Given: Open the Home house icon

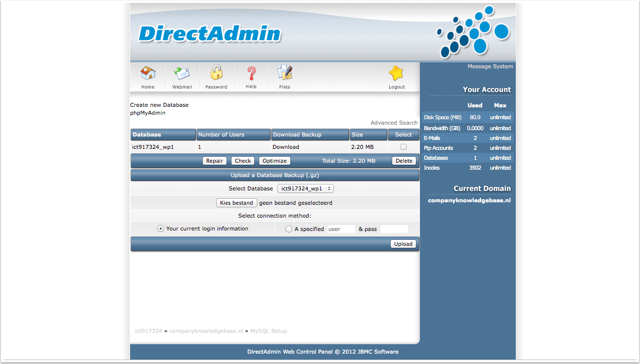Looking at the screenshot, I should 148,73.
